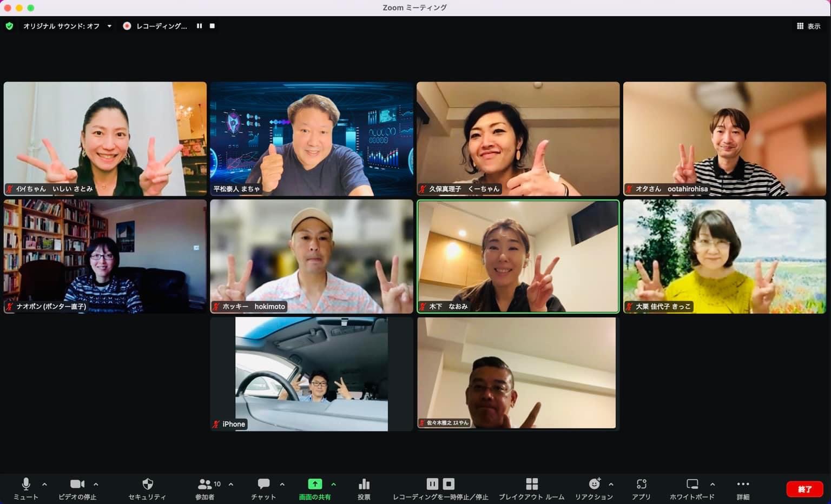Open the Reactions smiley icon
The image size is (831, 504).
[595, 483]
